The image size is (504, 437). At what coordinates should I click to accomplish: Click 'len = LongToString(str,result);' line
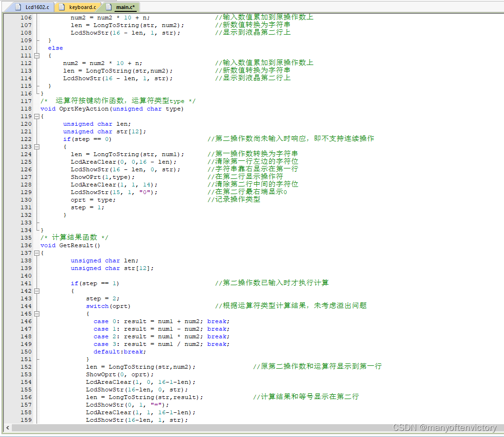click(144, 398)
